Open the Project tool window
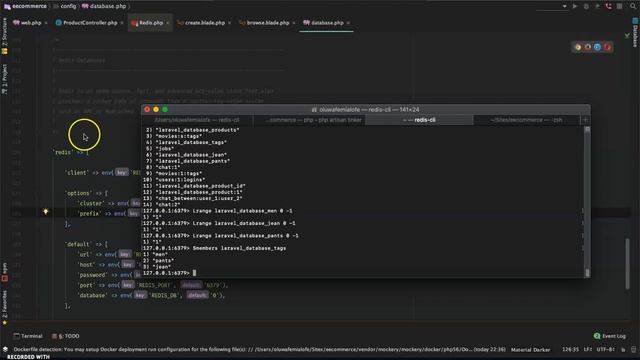The width and height of the screenshot is (640, 360). pyautogui.click(x=4, y=79)
